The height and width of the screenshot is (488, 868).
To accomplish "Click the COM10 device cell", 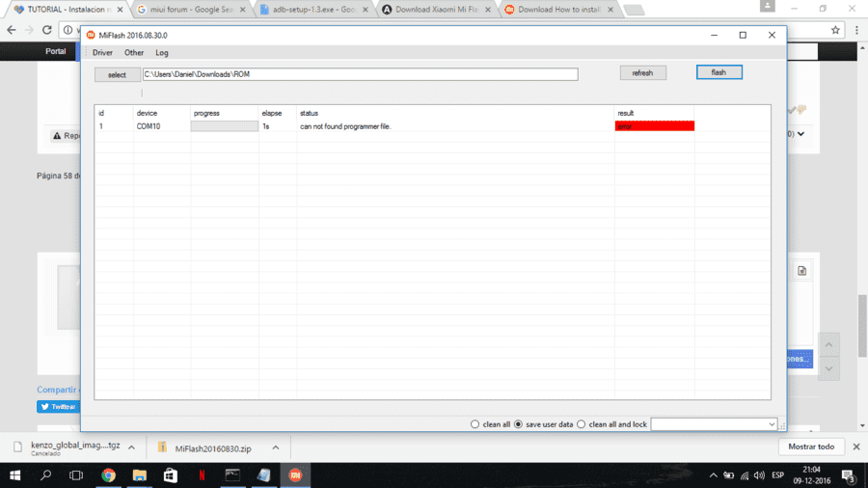I will pyautogui.click(x=149, y=126).
